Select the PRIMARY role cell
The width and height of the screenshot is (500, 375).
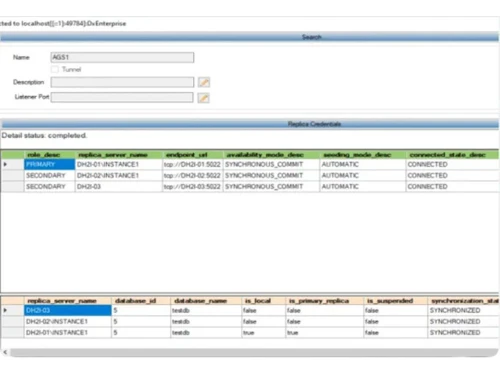pos(49,164)
